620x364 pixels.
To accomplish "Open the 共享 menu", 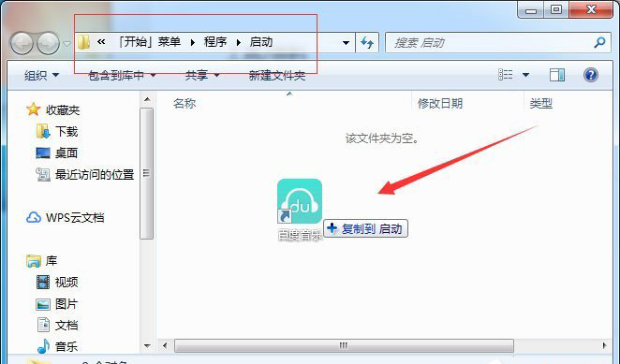I will (202, 75).
